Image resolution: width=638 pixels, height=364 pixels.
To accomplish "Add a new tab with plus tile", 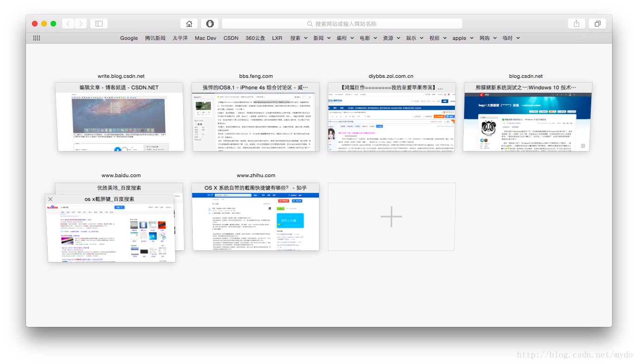I will pyautogui.click(x=391, y=217).
